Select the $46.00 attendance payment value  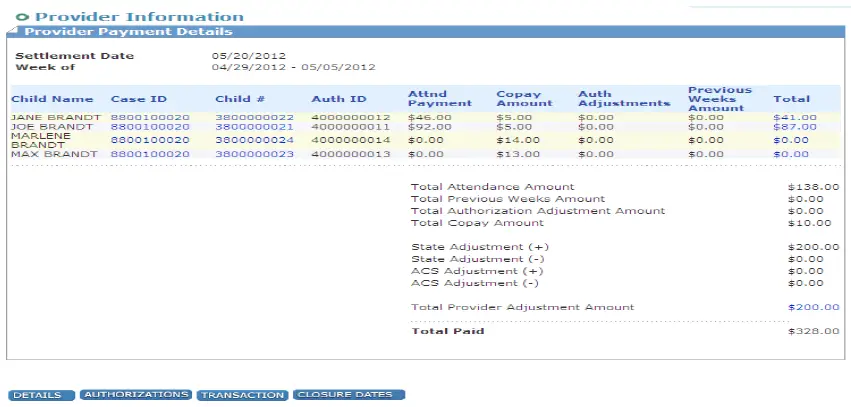coord(430,117)
